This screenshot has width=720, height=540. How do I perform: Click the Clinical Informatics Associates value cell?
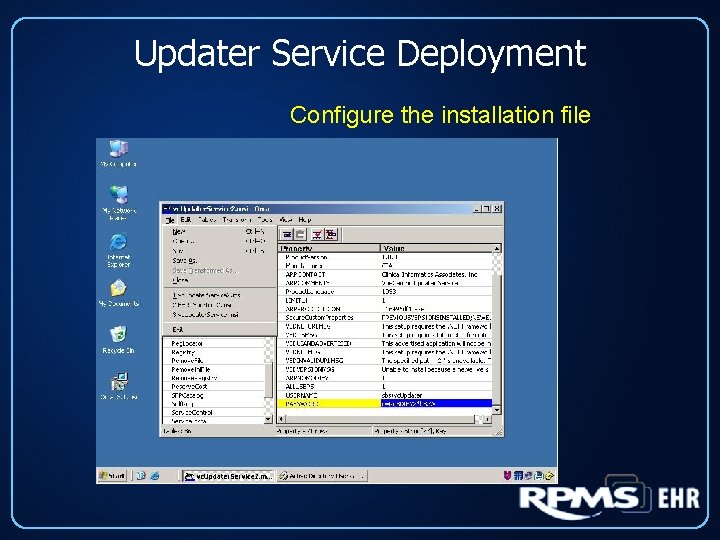(x=436, y=274)
